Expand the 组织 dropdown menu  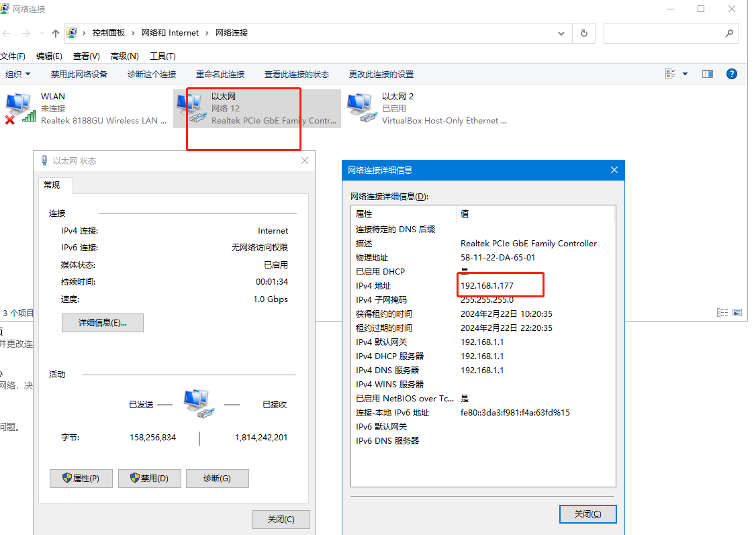18,74
